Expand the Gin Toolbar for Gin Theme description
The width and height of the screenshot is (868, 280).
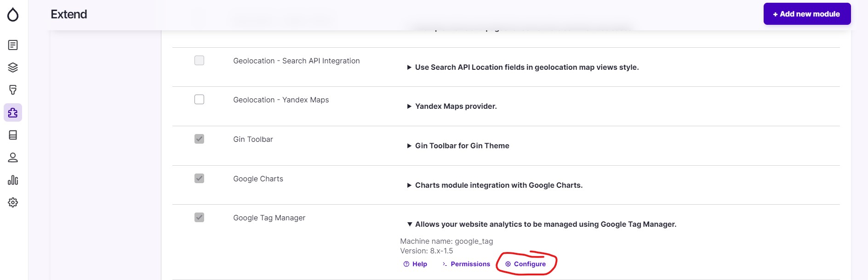coord(458,146)
